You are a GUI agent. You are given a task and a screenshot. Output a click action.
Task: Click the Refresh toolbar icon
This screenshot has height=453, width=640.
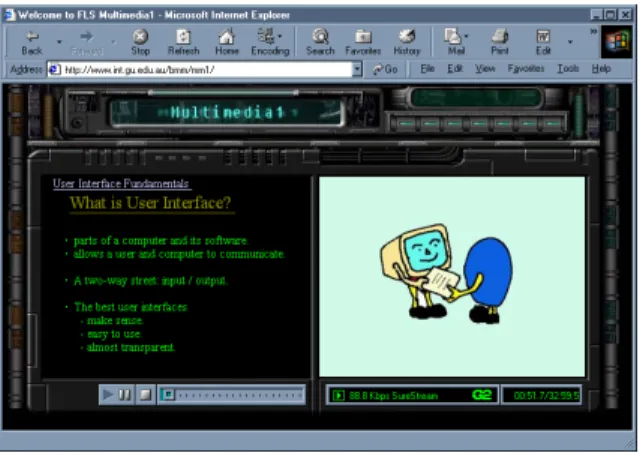pos(183,37)
